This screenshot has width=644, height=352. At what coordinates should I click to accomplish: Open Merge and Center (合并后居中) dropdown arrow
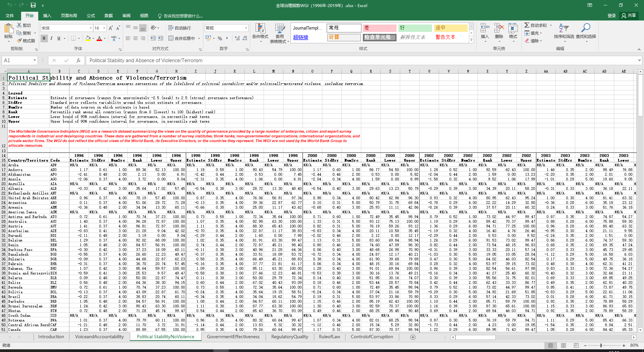199,39
